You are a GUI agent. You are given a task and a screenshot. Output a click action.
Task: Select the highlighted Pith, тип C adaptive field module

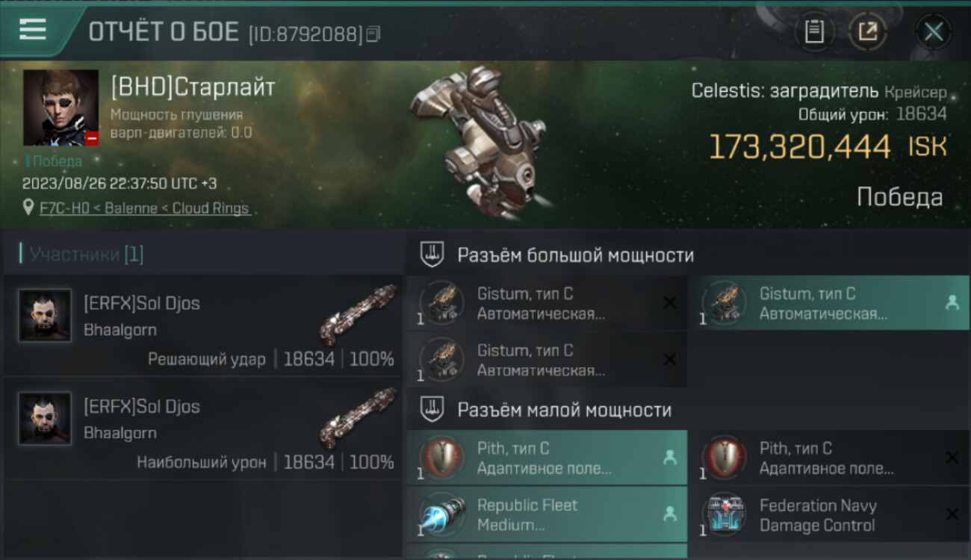[547, 458]
